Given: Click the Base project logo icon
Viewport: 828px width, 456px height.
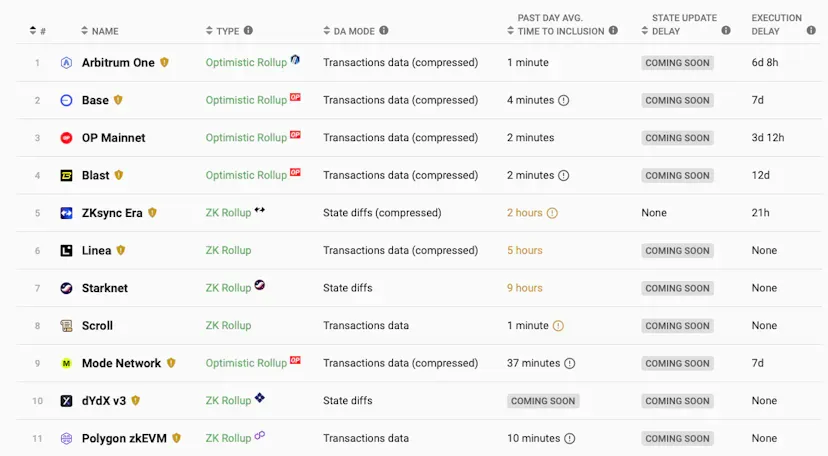Looking at the screenshot, I should pyautogui.click(x=66, y=100).
